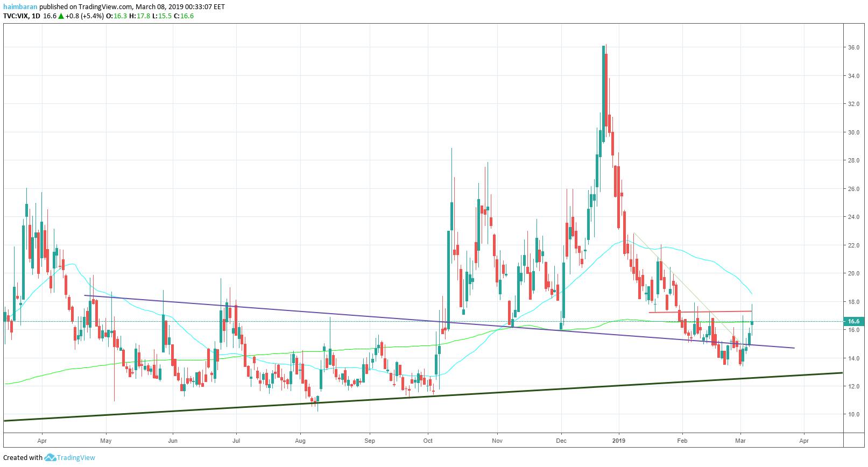Click the H:17.8 high value
Screen dimensions: 868x467
[139, 16]
